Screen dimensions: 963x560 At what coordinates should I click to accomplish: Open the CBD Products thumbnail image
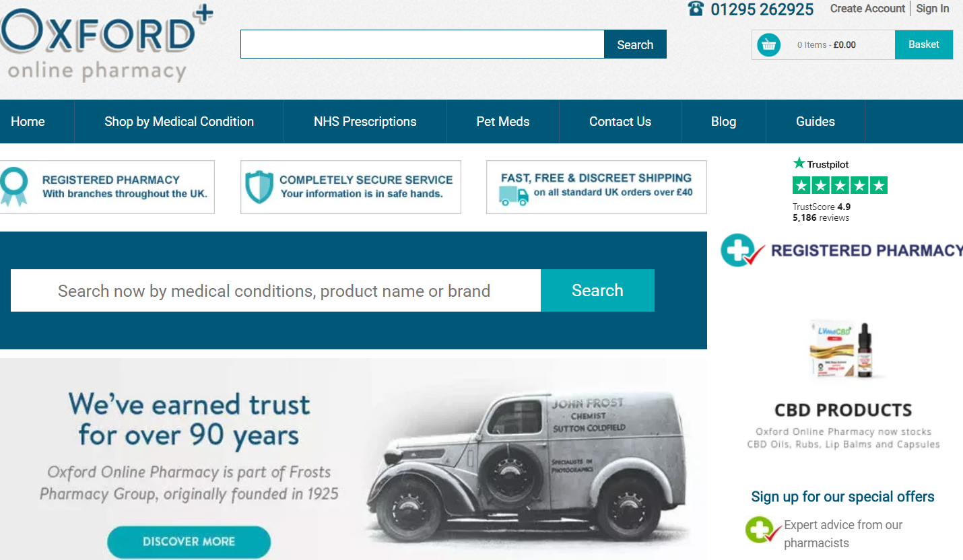click(x=844, y=350)
